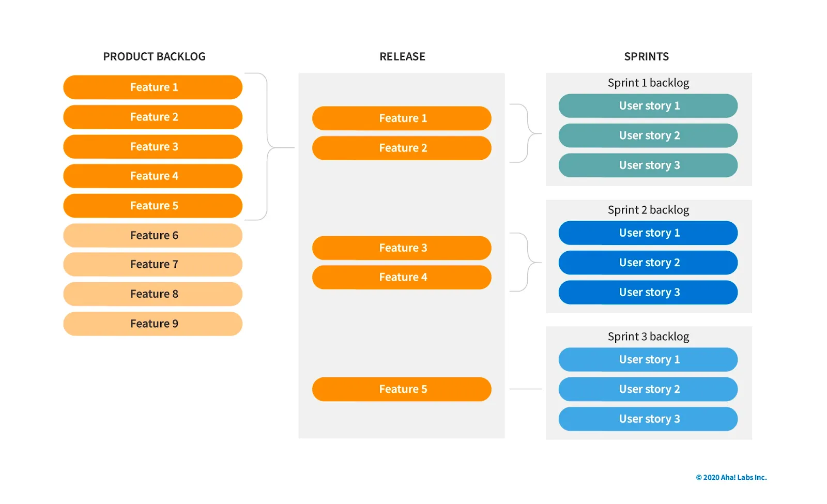
Task: Click the faded Feature 9 pill
Action: (152, 324)
